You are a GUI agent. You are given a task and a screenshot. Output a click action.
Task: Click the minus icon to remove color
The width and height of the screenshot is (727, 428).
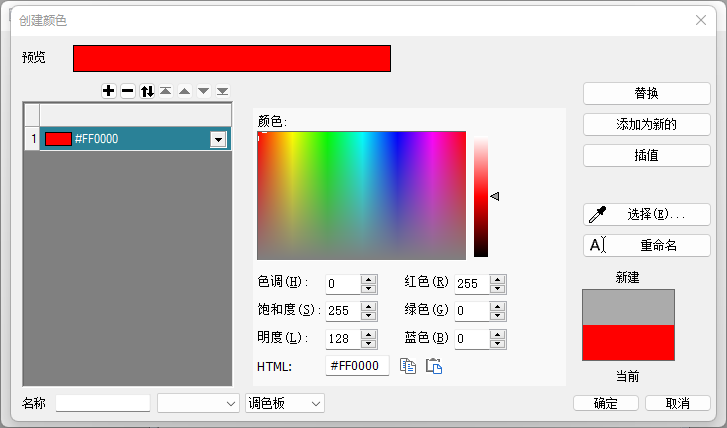127,91
